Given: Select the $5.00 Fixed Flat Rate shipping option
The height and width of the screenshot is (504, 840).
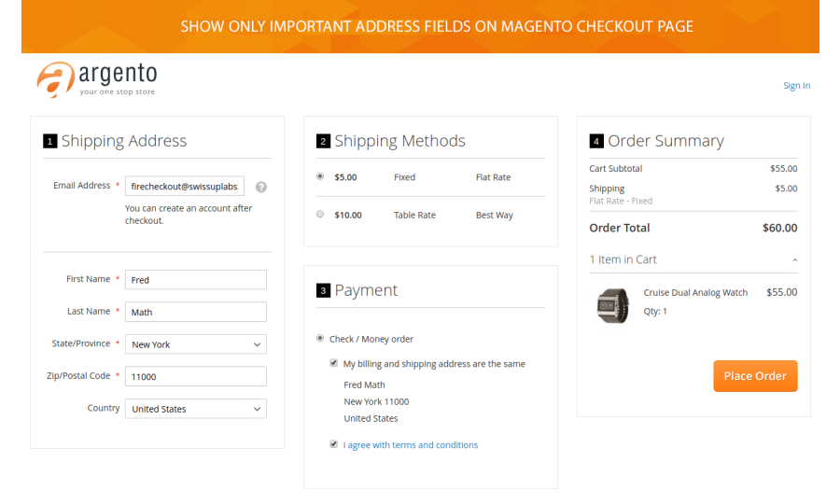Looking at the screenshot, I should point(320,176).
